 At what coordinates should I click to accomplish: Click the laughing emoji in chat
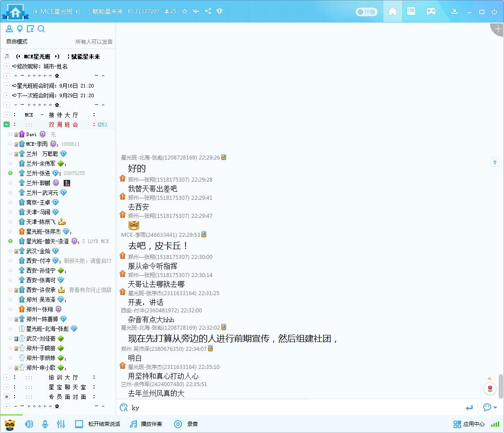[x=134, y=225]
